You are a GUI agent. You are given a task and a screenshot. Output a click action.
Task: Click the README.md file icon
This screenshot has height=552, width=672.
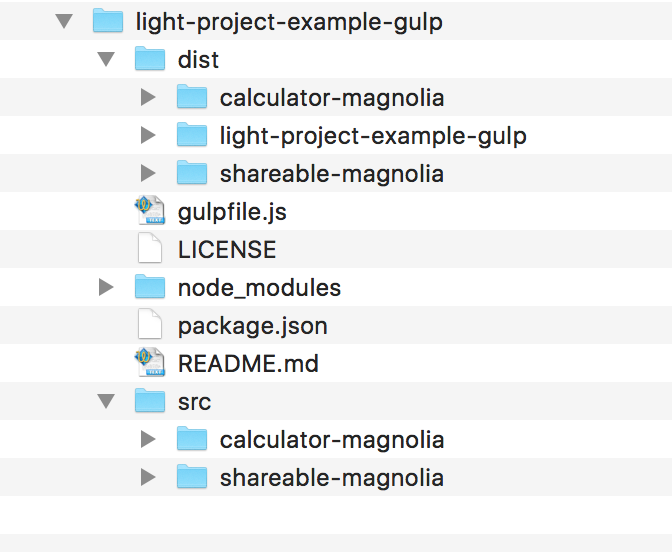[149, 363]
